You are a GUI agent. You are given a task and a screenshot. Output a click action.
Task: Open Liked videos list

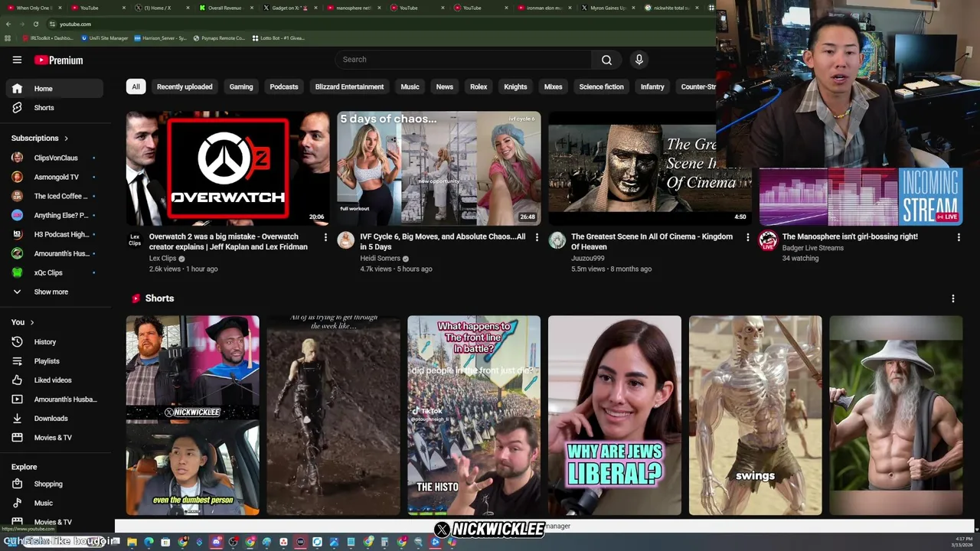(x=54, y=380)
